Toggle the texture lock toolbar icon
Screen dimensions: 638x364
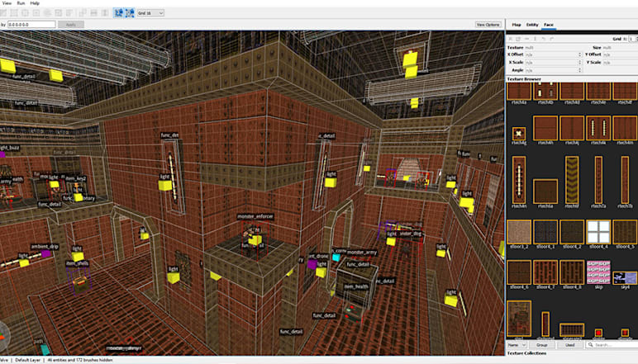tap(118, 13)
